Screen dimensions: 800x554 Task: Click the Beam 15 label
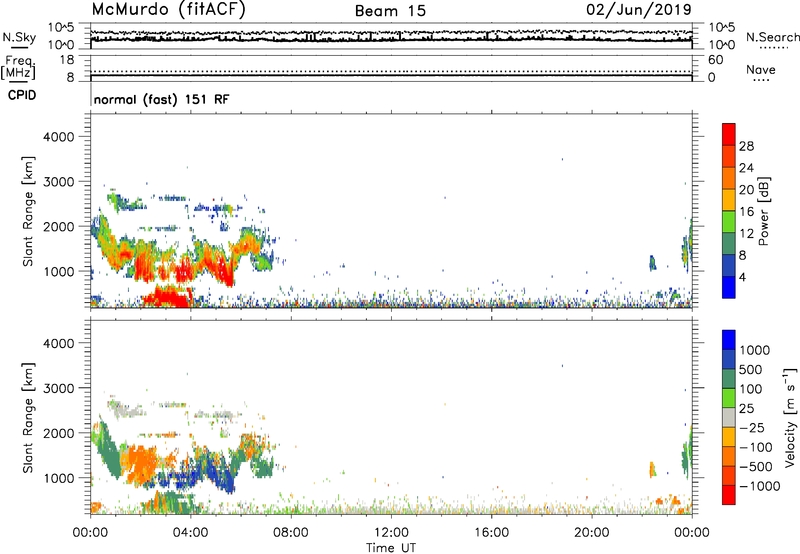[x=390, y=11]
